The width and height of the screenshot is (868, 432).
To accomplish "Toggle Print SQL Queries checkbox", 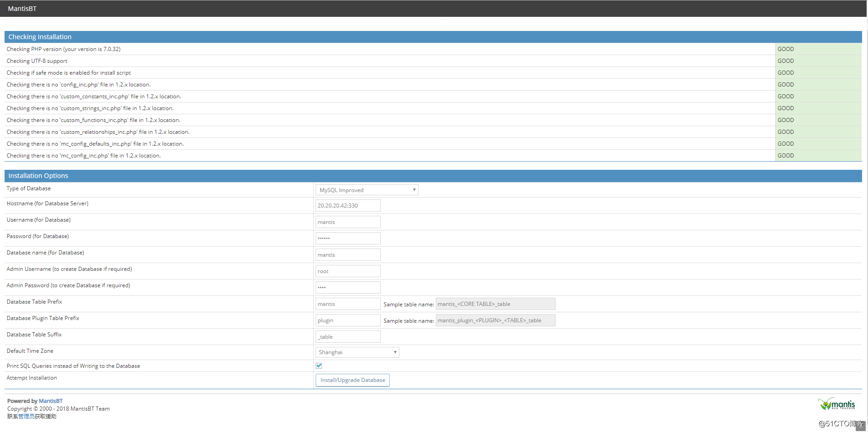I will pos(319,366).
